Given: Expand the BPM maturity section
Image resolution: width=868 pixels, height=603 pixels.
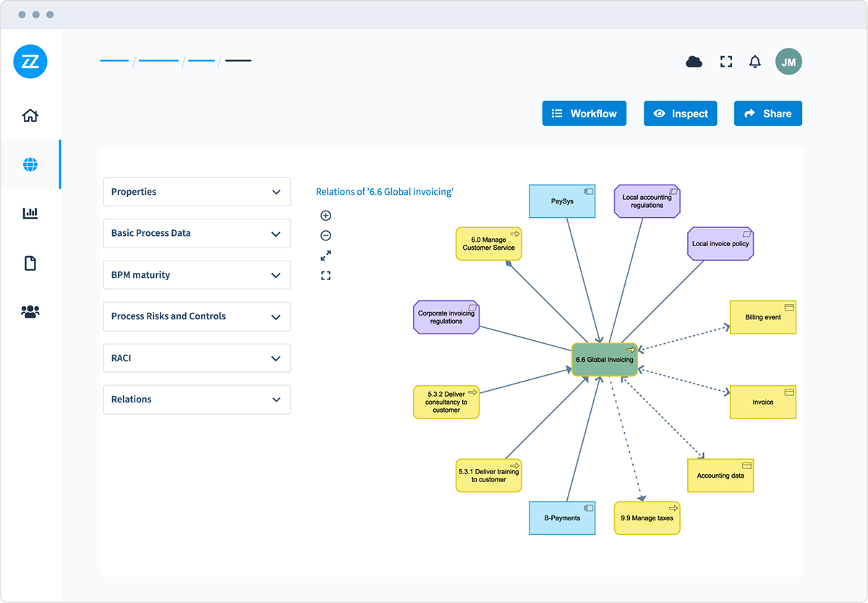Looking at the screenshot, I should pos(197,275).
